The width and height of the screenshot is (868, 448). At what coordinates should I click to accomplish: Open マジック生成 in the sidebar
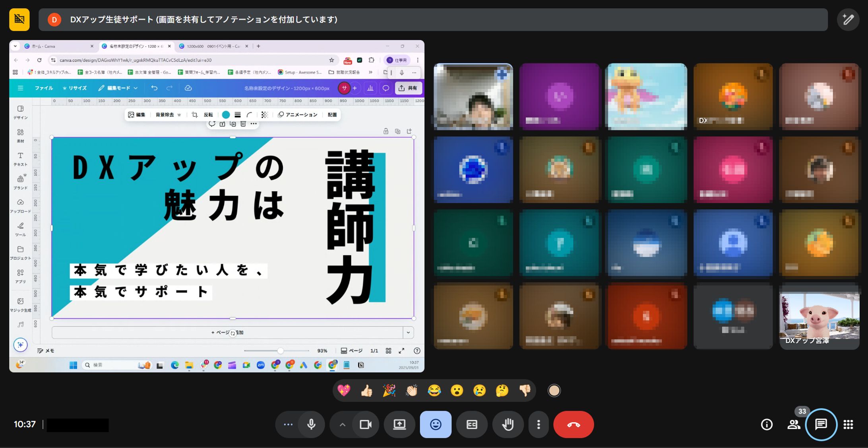20,304
